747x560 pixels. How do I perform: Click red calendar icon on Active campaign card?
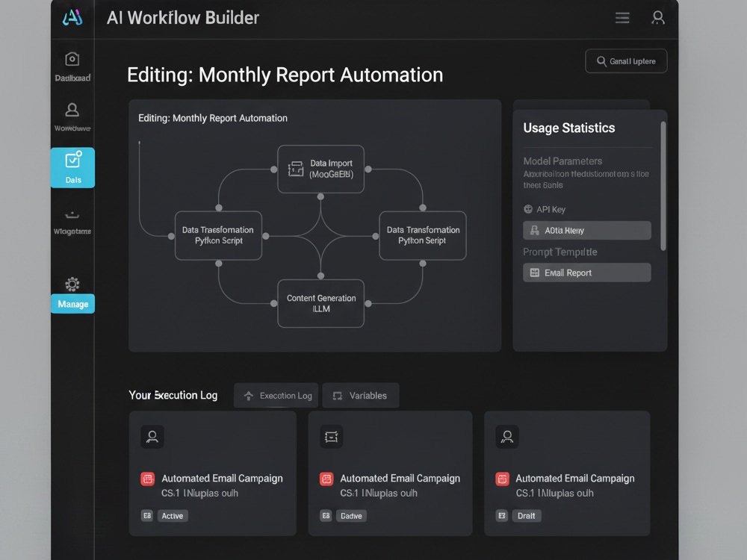point(148,479)
